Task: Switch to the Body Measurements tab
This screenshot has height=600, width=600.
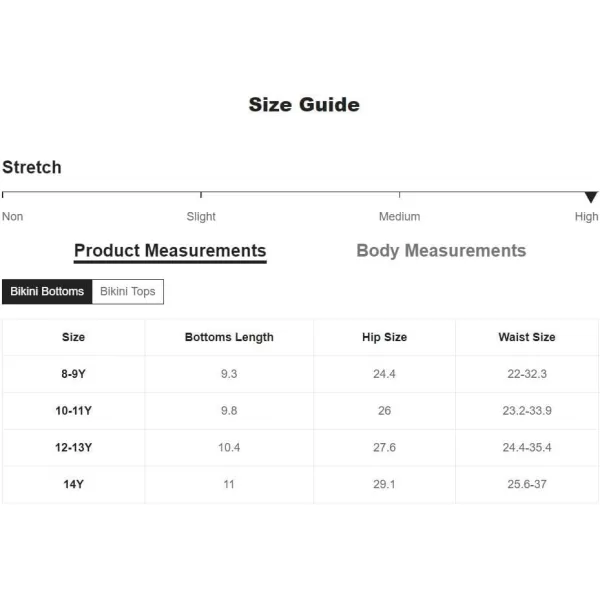Action: [441, 251]
